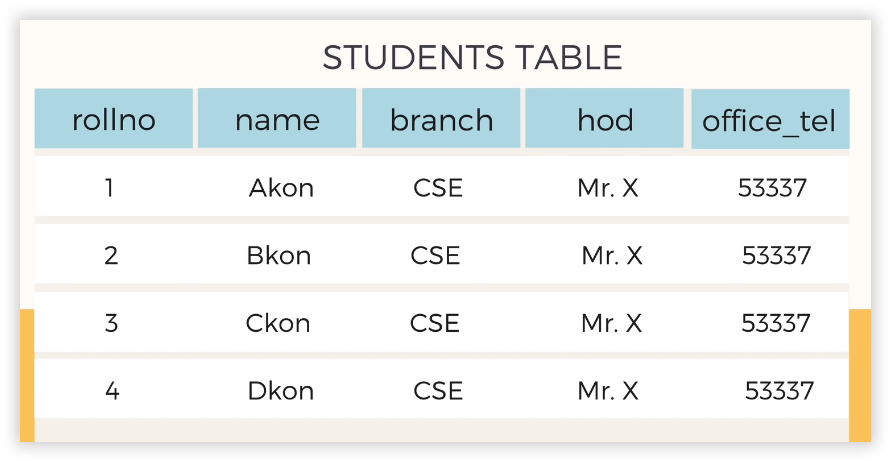
Task: Click roll number 2 cell
Action: click(x=111, y=255)
